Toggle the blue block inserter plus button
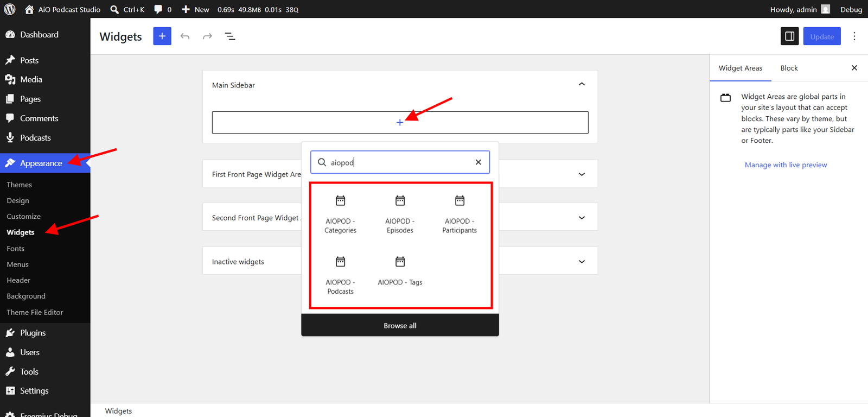The image size is (868, 417). pyautogui.click(x=162, y=36)
